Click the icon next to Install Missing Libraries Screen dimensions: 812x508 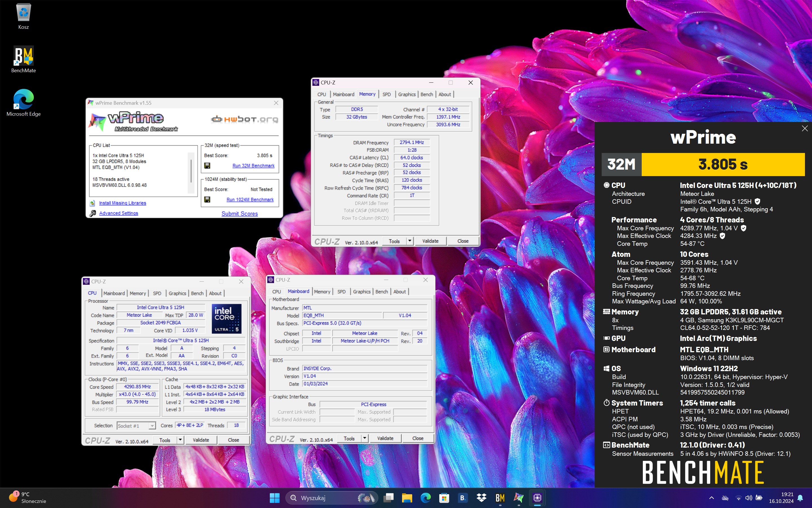click(x=92, y=203)
